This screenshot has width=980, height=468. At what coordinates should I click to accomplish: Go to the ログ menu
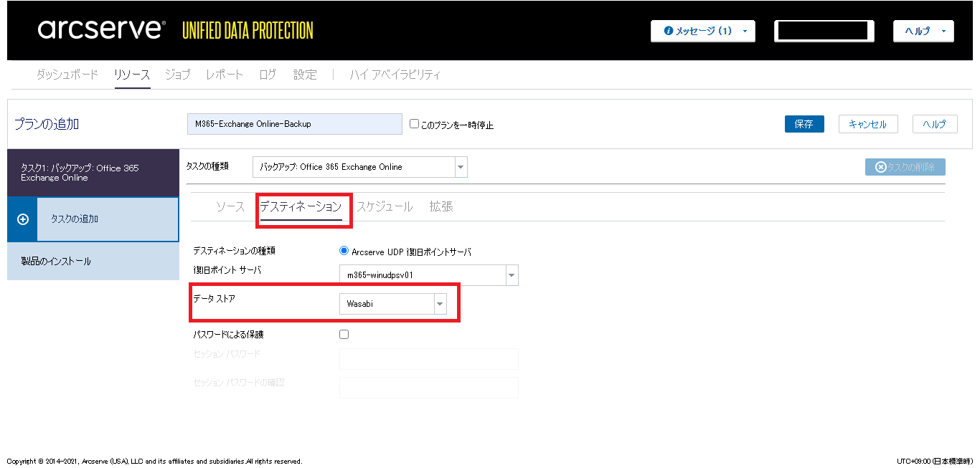[x=268, y=75]
